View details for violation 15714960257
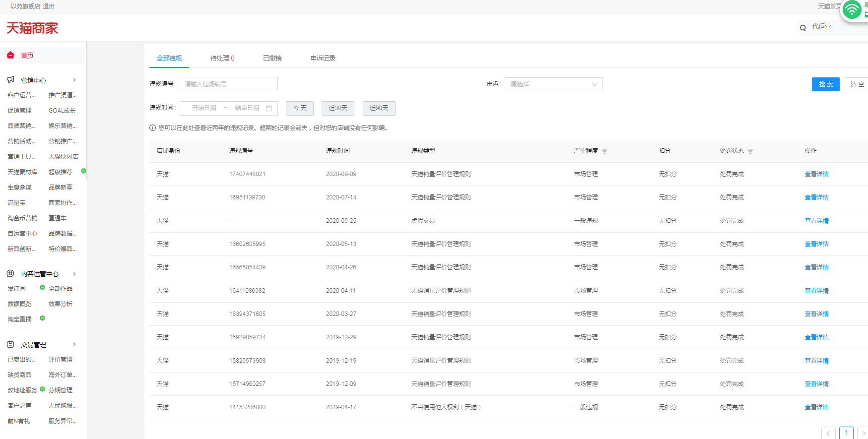This screenshot has height=439, width=868. pyautogui.click(x=817, y=384)
